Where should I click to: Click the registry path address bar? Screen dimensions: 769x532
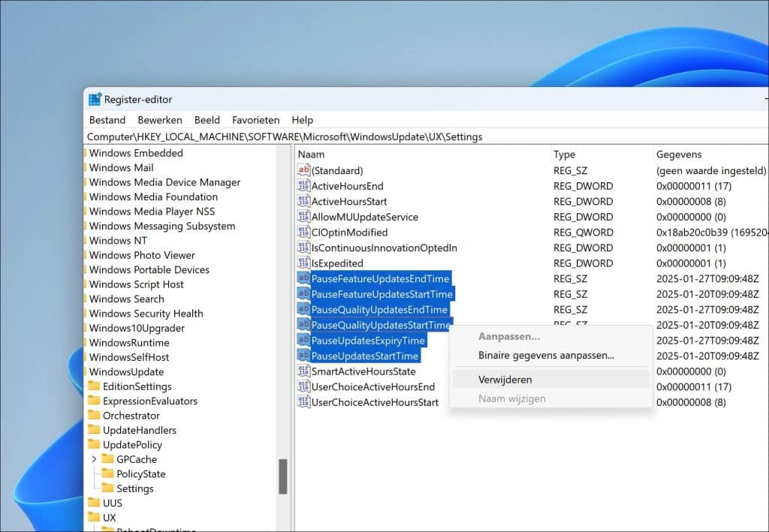pyautogui.click(x=427, y=137)
